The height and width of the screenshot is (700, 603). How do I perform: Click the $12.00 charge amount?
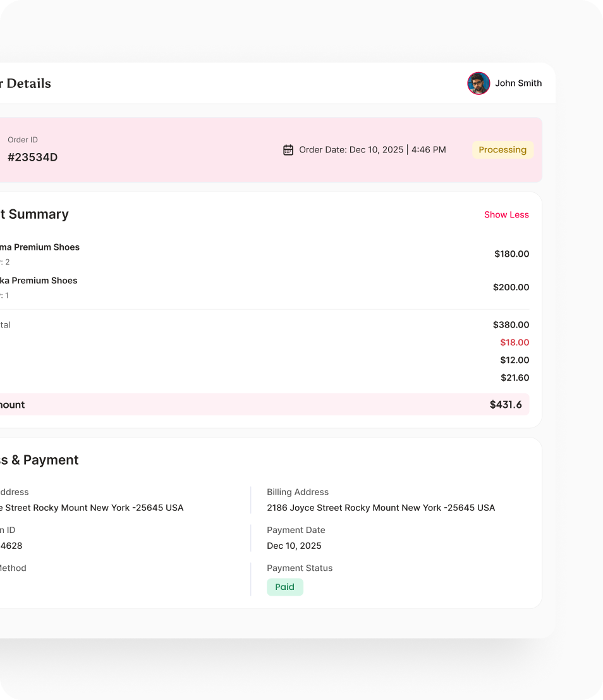[x=515, y=360]
